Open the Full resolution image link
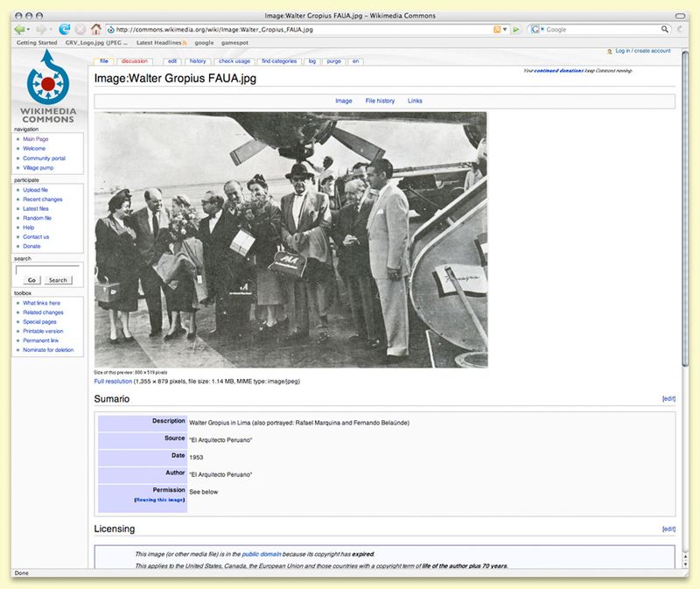 click(x=113, y=382)
